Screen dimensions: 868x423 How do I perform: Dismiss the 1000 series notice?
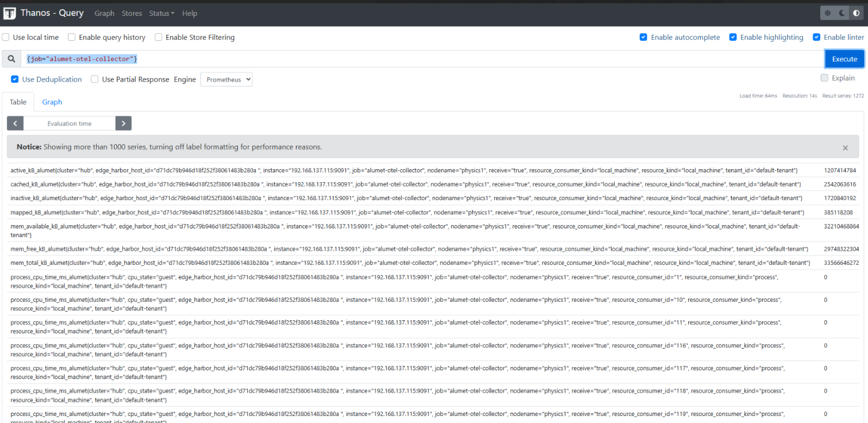845,147
